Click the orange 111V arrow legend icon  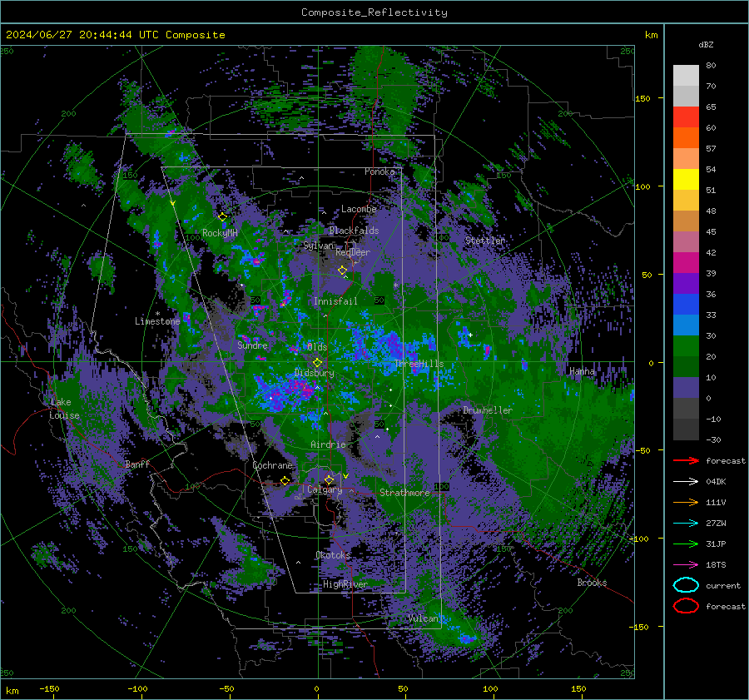(686, 502)
